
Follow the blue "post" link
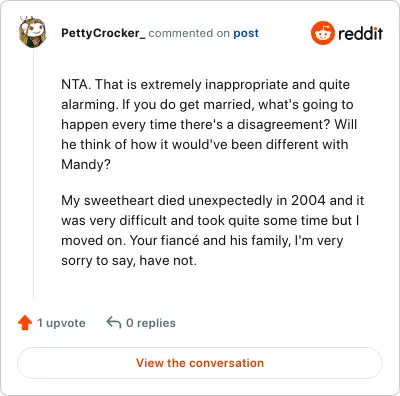[246, 33]
